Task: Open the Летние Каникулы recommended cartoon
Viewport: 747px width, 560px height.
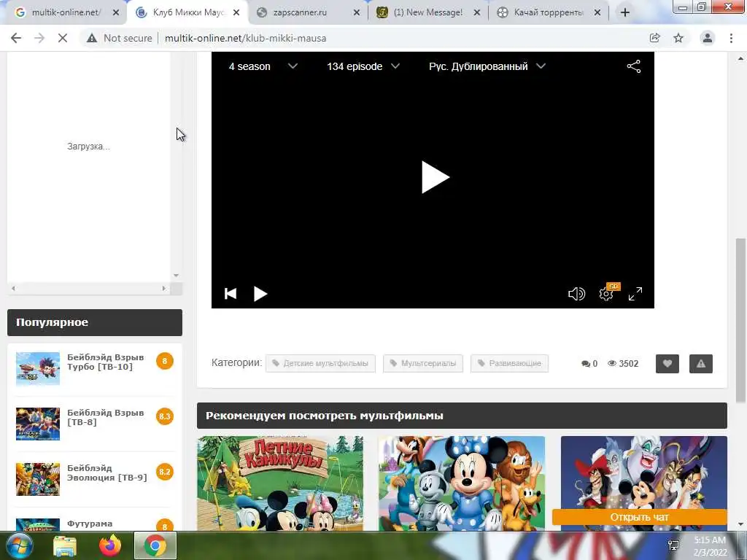Action: pos(280,483)
